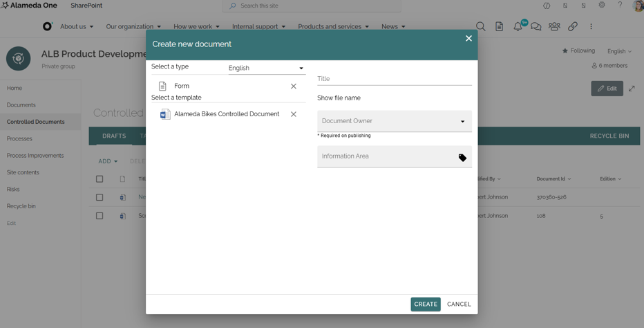
Task: Open the links chain icon
Action: pyautogui.click(x=573, y=26)
